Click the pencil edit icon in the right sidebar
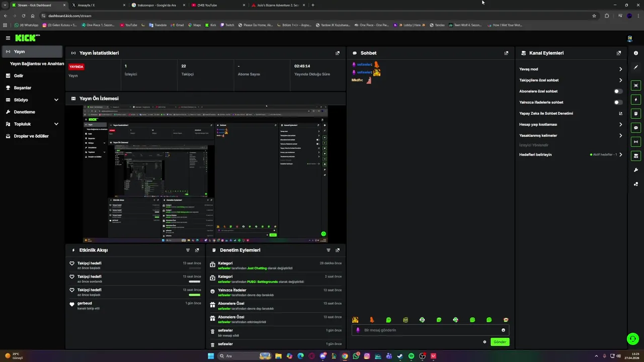 [x=636, y=67]
